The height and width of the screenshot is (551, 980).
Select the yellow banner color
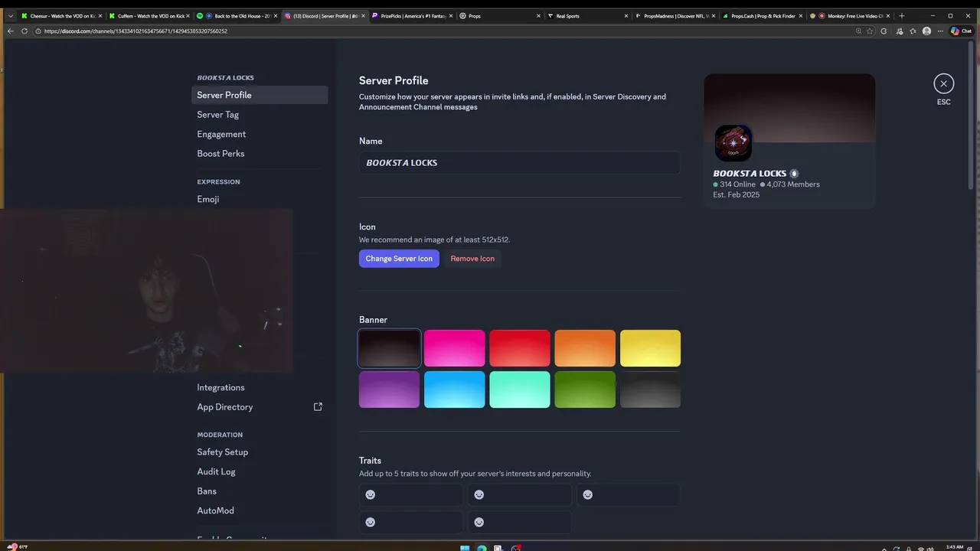point(650,348)
